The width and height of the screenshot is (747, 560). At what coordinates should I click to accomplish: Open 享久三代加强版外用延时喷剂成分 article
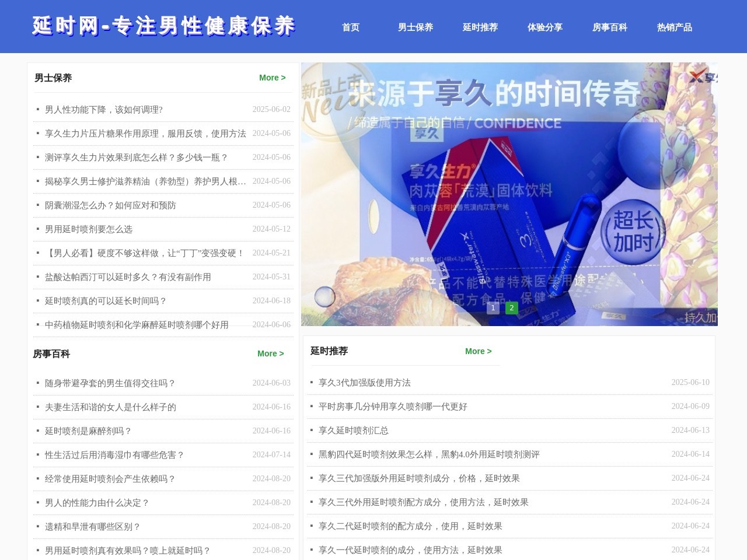(419, 478)
